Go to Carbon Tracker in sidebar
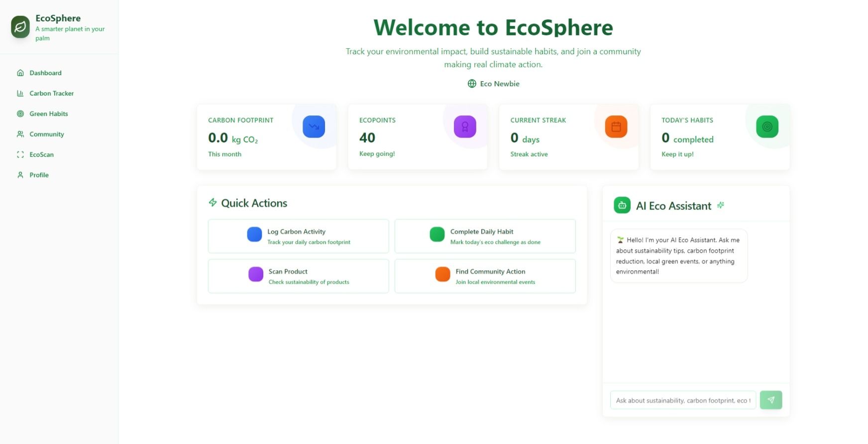868x444 pixels. tap(59, 93)
